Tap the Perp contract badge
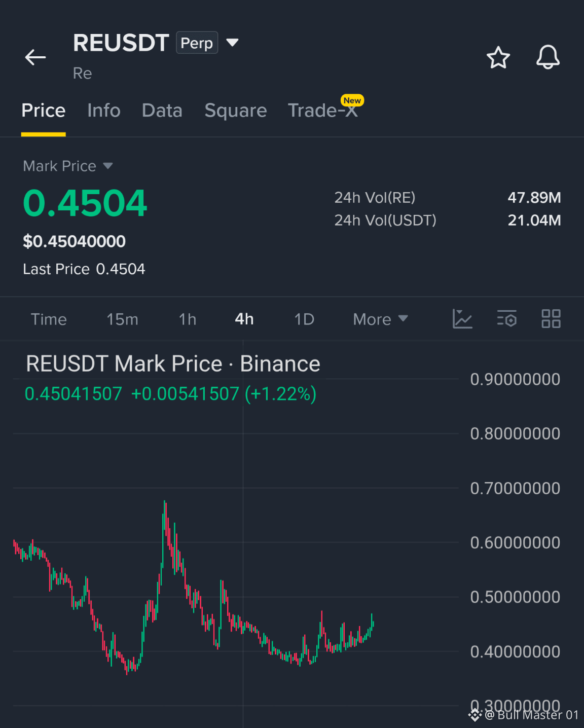The height and width of the screenshot is (728, 584). 197,43
